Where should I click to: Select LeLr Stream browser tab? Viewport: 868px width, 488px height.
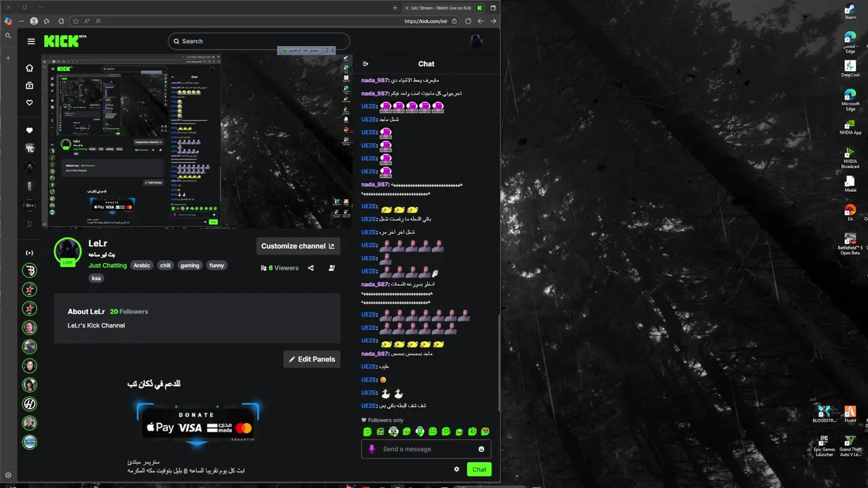(x=443, y=7)
